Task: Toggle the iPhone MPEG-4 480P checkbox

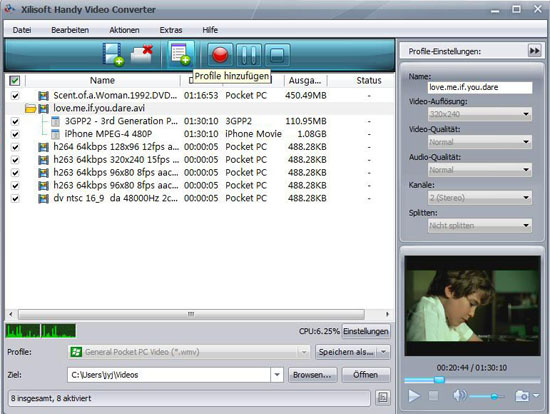Action: (15, 134)
